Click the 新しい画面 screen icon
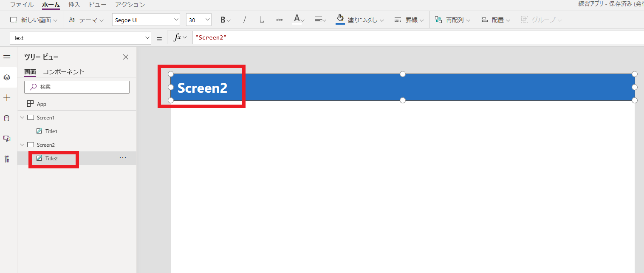 [x=14, y=20]
